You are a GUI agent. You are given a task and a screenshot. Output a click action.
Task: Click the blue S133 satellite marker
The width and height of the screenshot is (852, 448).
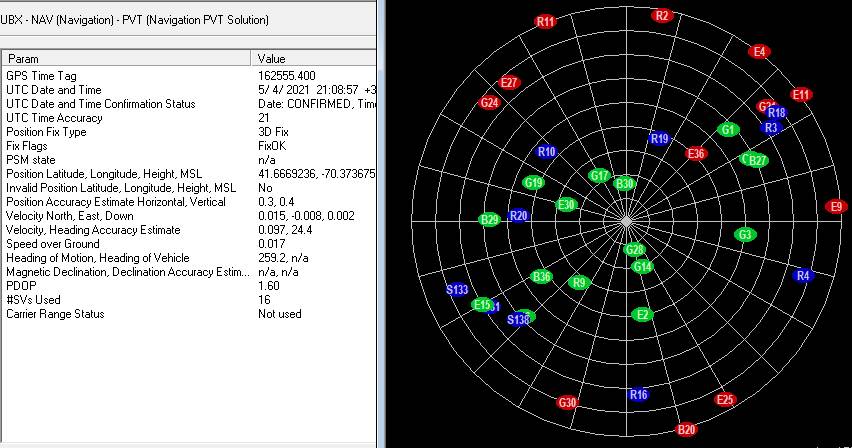coord(457,290)
